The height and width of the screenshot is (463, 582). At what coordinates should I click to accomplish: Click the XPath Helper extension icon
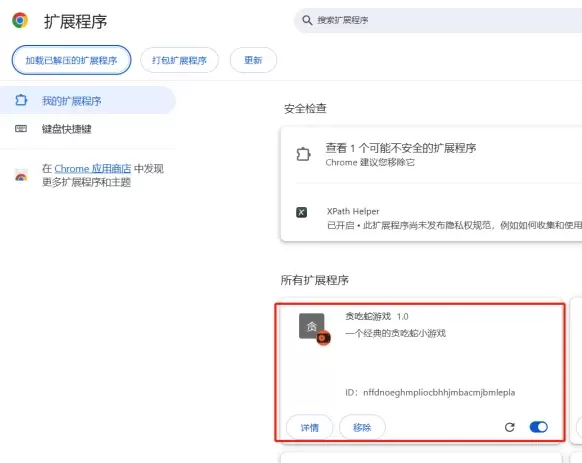point(301,212)
